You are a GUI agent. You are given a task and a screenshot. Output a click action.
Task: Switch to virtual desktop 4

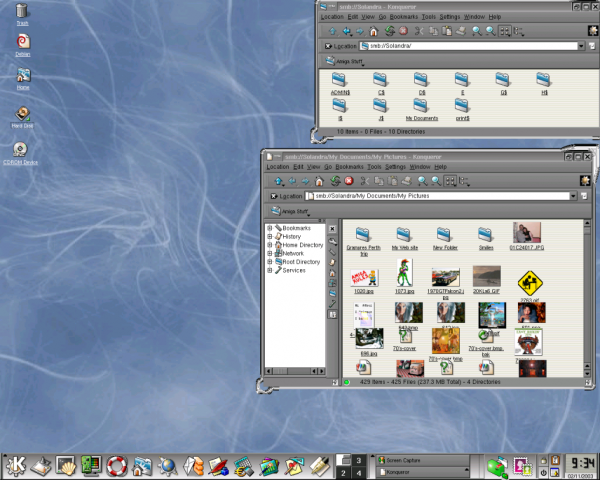(x=359, y=473)
